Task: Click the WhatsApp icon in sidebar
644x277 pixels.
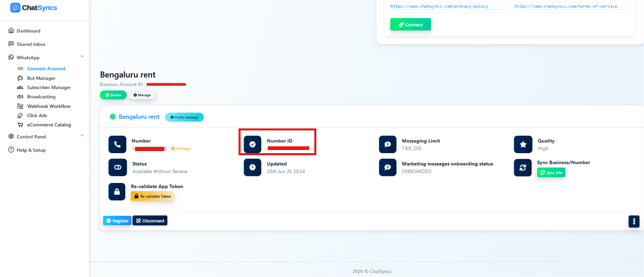Action: pyautogui.click(x=11, y=58)
